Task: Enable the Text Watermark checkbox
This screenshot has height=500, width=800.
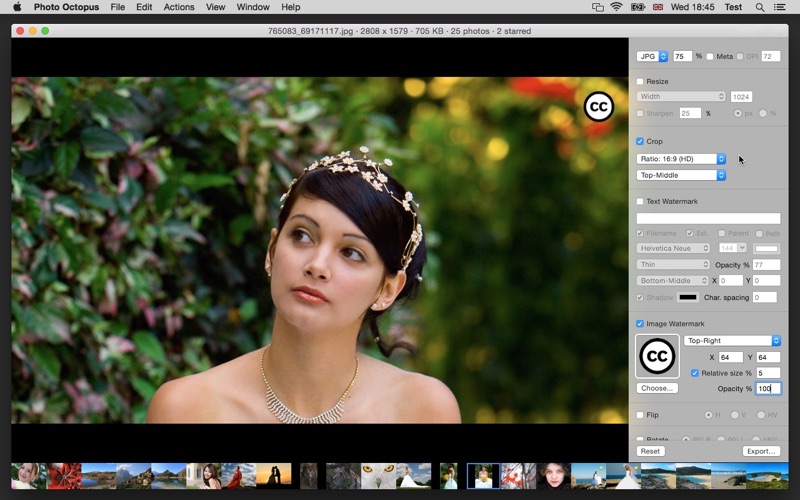Action: [640, 202]
